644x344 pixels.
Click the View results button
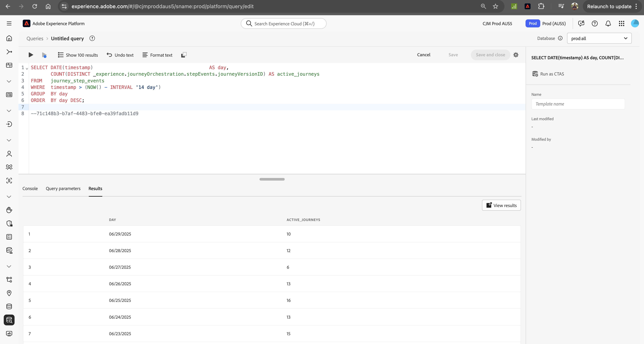tap(501, 205)
